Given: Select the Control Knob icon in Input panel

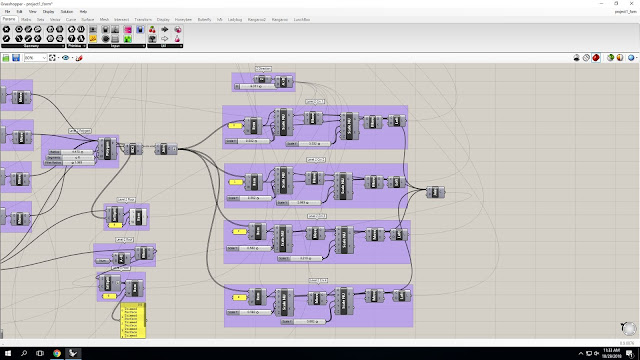Looking at the screenshot, I should tap(105, 39).
